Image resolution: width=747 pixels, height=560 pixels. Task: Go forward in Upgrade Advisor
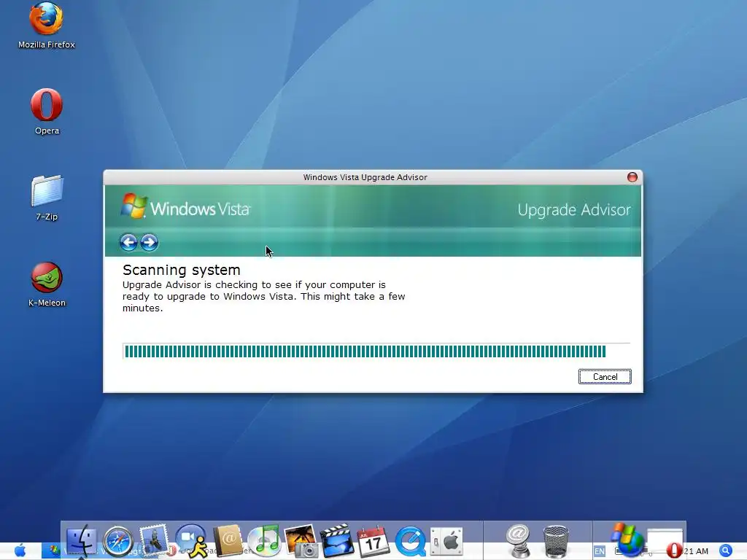tap(149, 242)
